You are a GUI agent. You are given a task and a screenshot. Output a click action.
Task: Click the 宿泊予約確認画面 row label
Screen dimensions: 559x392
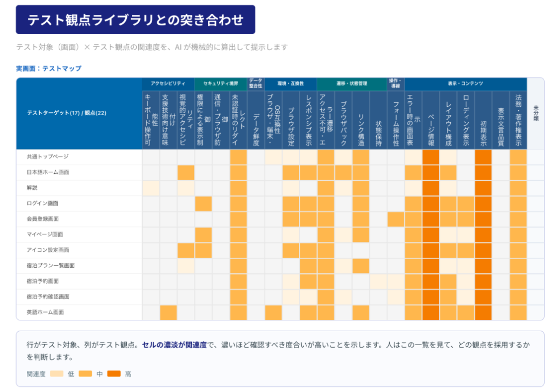[x=48, y=297]
